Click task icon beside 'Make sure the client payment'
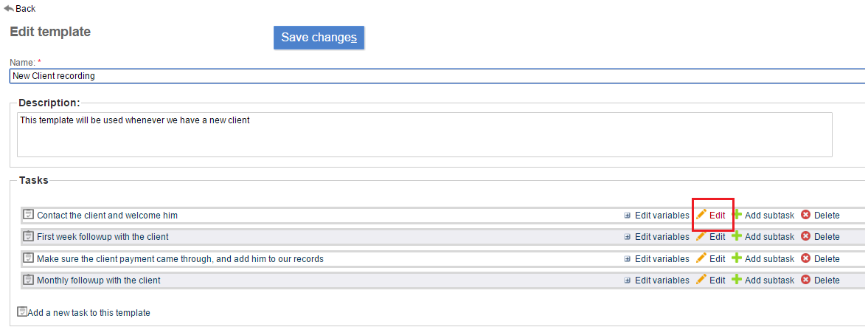The image size is (868, 327). tap(29, 258)
